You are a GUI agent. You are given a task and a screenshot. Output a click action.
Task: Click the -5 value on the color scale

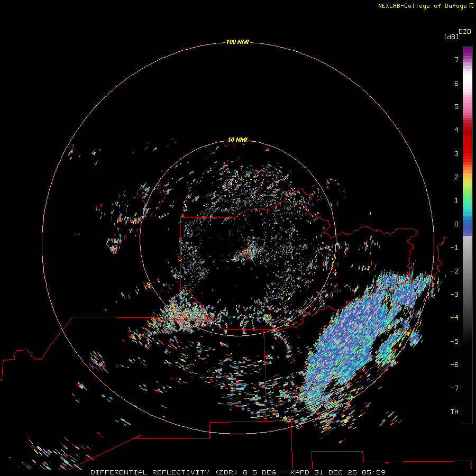pos(454,342)
